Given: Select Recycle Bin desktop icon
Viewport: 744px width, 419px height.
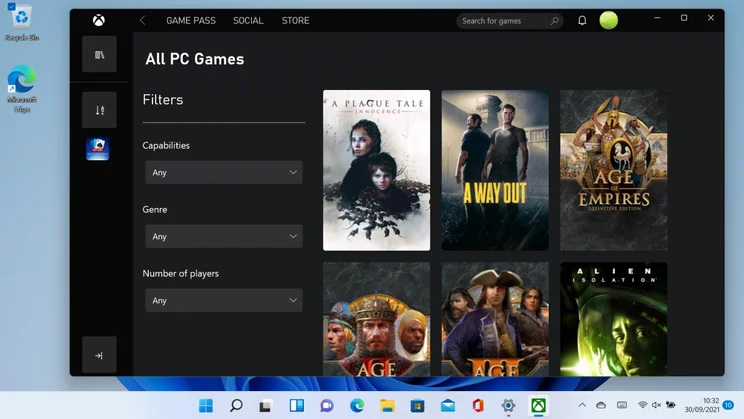Looking at the screenshot, I should pos(22,23).
